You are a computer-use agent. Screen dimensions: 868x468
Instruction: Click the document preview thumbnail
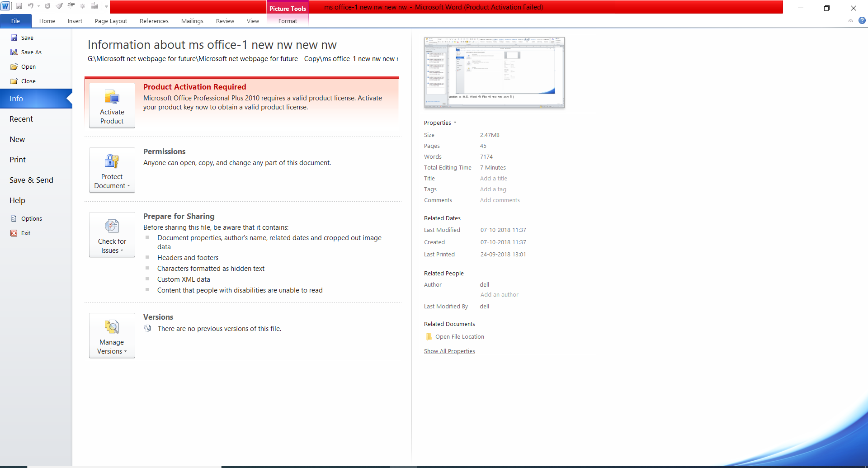coord(494,72)
